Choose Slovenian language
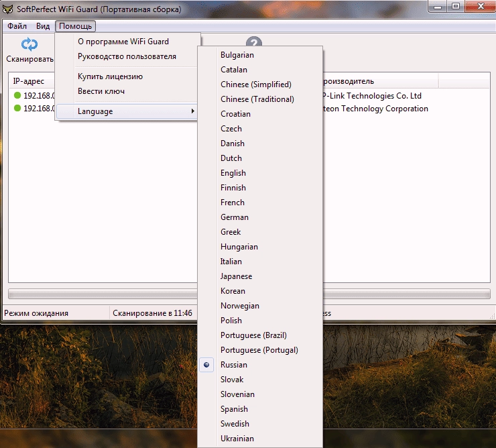The width and height of the screenshot is (496, 448). click(260, 394)
